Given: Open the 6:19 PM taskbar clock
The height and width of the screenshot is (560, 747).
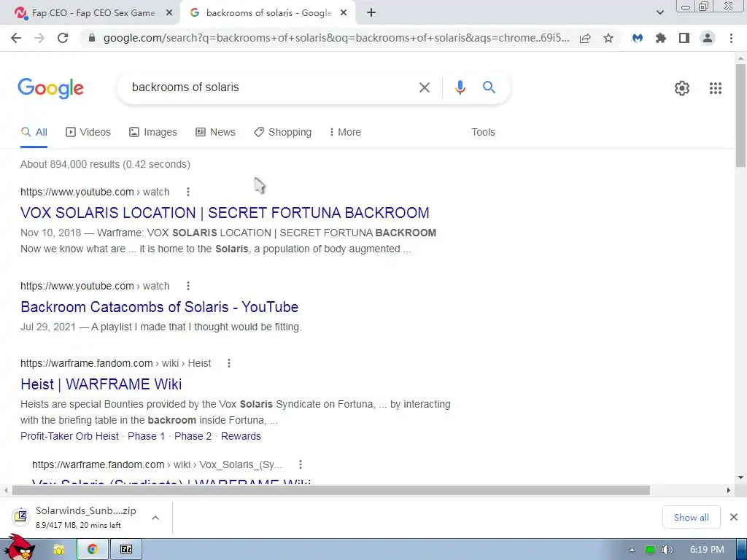Looking at the screenshot, I should [707, 550].
